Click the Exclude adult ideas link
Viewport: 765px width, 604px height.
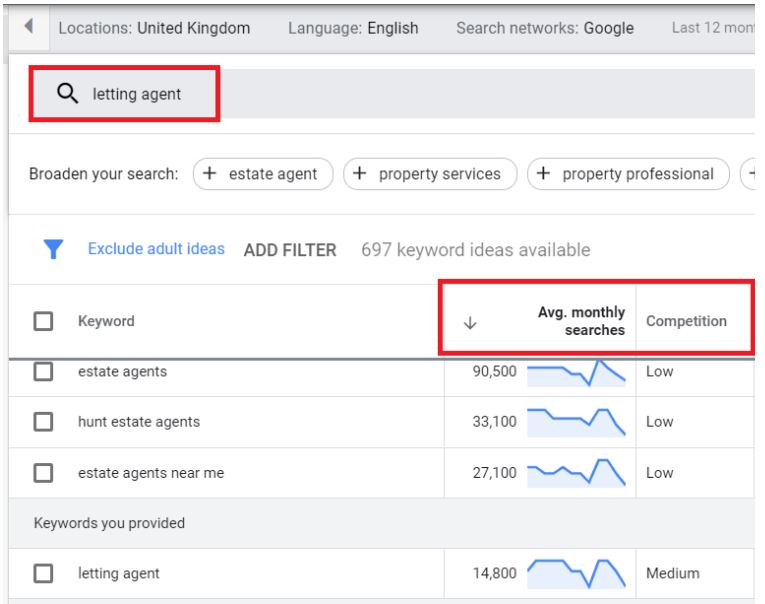[156, 249]
